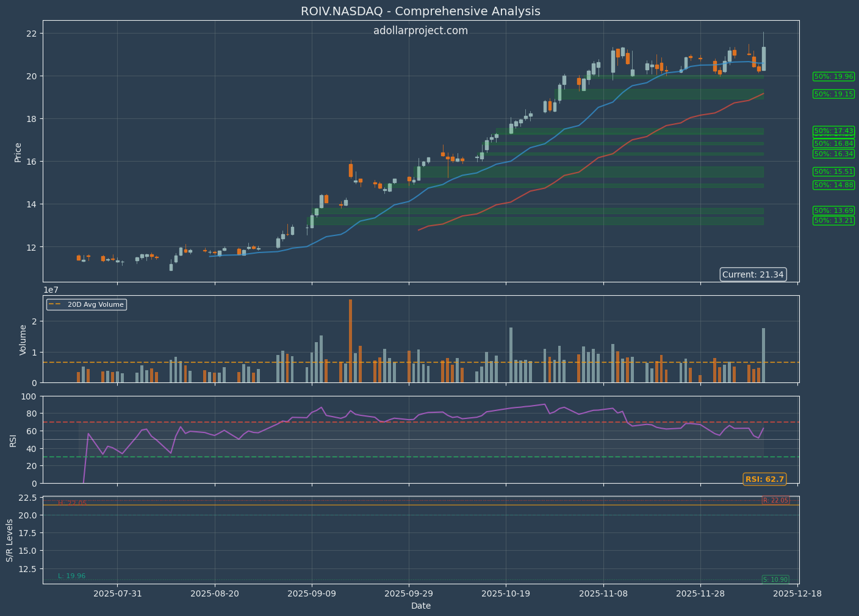This screenshot has height=616, width=859.
Task: Click the '2025-11-08' date tick
Action: click(603, 593)
